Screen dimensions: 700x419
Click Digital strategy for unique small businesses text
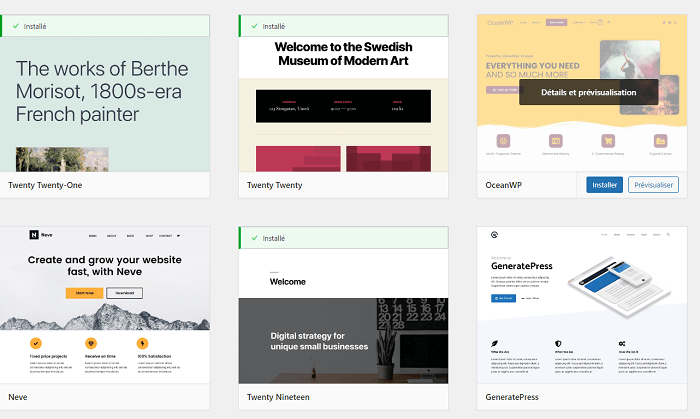point(319,341)
